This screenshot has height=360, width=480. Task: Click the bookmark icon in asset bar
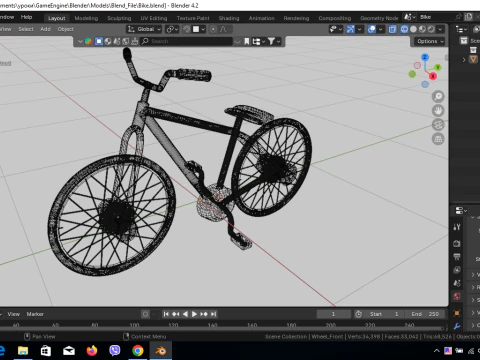[247, 41]
